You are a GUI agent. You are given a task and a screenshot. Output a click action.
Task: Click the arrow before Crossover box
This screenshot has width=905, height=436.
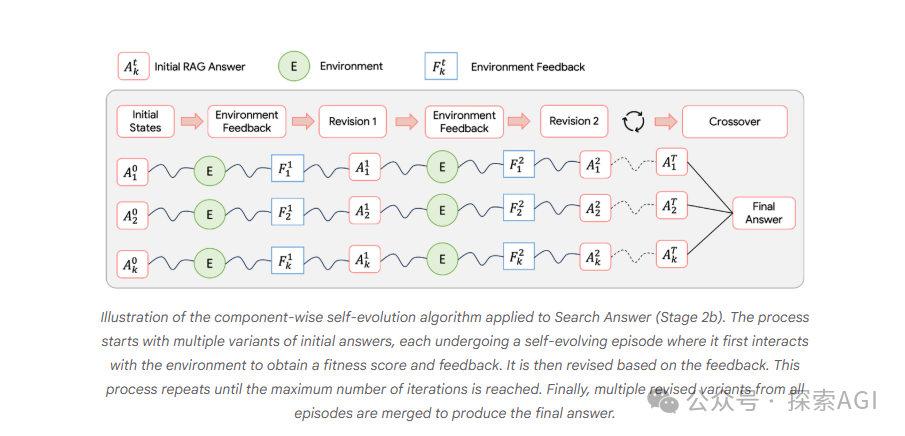pos(666,121)
